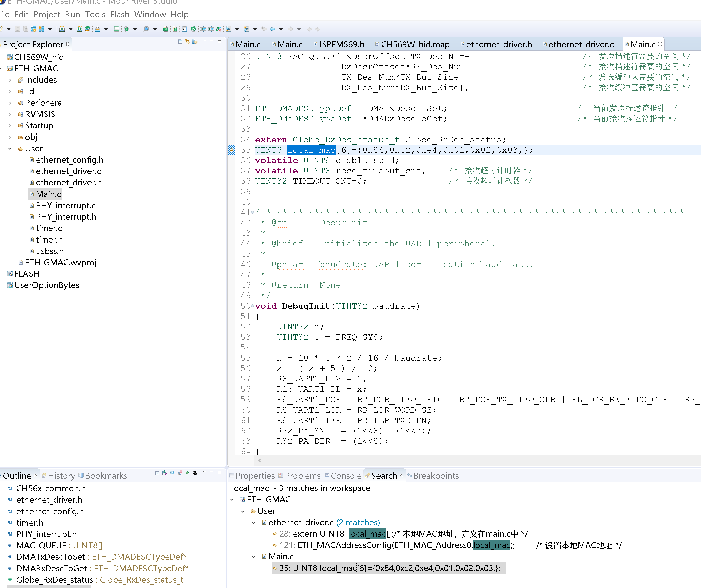Open search match line 28 extern UINT8

(400, 534)
